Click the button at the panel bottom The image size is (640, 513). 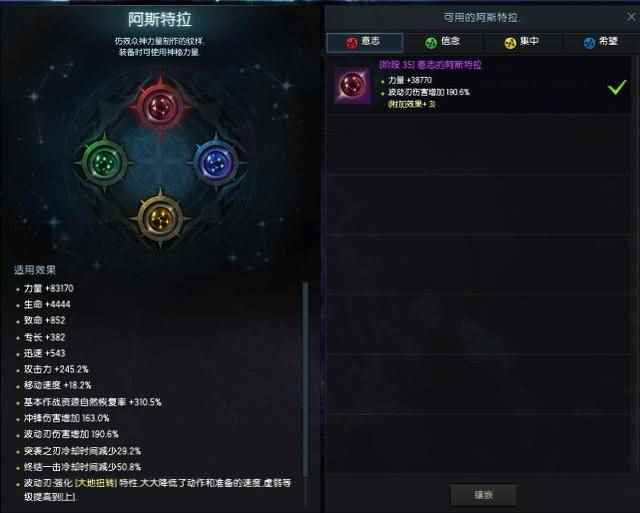click(483, 495)
